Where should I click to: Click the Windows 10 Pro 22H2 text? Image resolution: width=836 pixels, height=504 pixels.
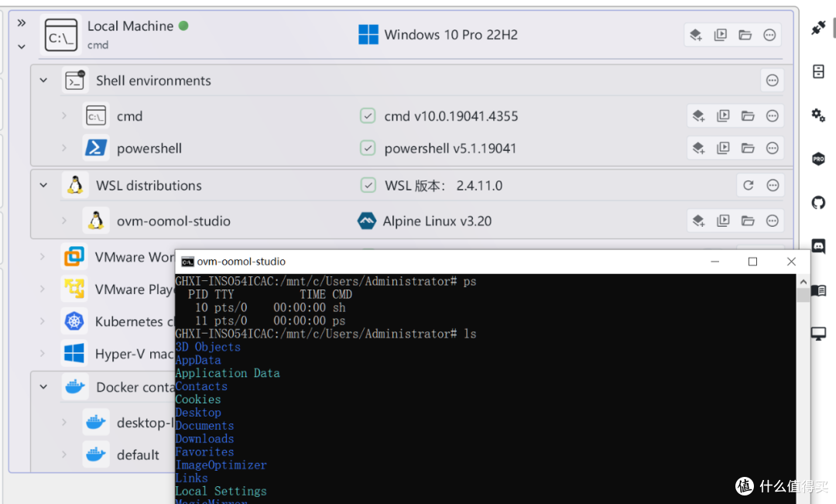click(451, 35)
